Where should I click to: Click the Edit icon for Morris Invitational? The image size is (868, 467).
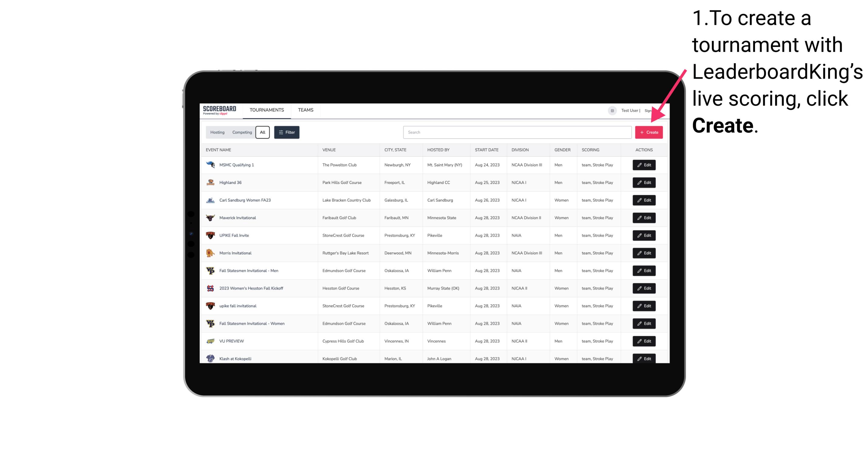coord(644,253)
